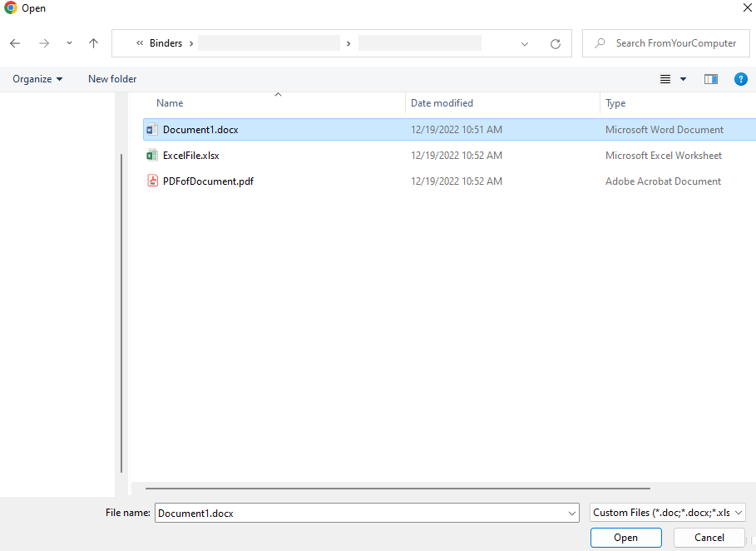Open the recent locations chevron dropdown
This screenshot has width=756, height=551.
[x=69, y=43]
